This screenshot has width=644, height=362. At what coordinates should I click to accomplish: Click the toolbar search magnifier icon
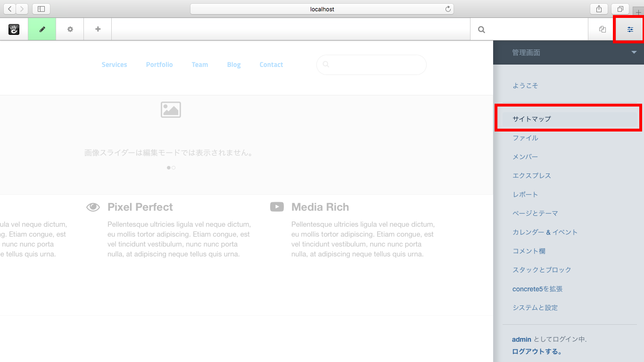point(481,29)
